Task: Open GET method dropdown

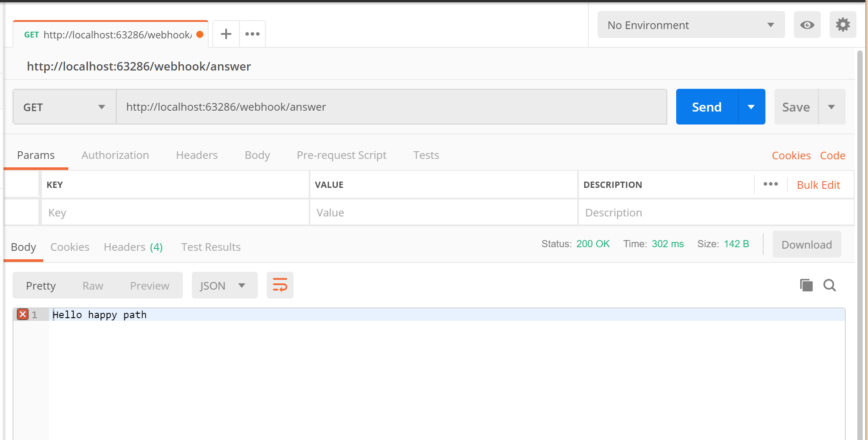Action: coord(65,107)
